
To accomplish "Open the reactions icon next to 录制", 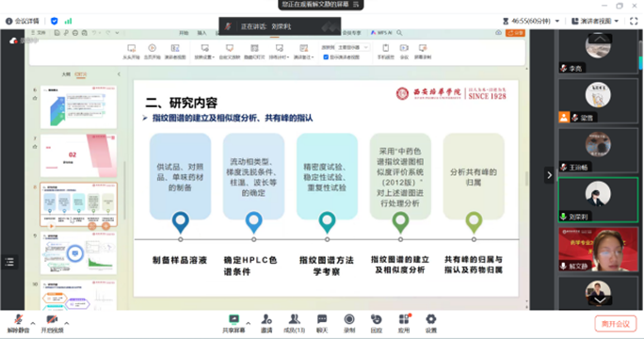I will [x=377, y=323].
